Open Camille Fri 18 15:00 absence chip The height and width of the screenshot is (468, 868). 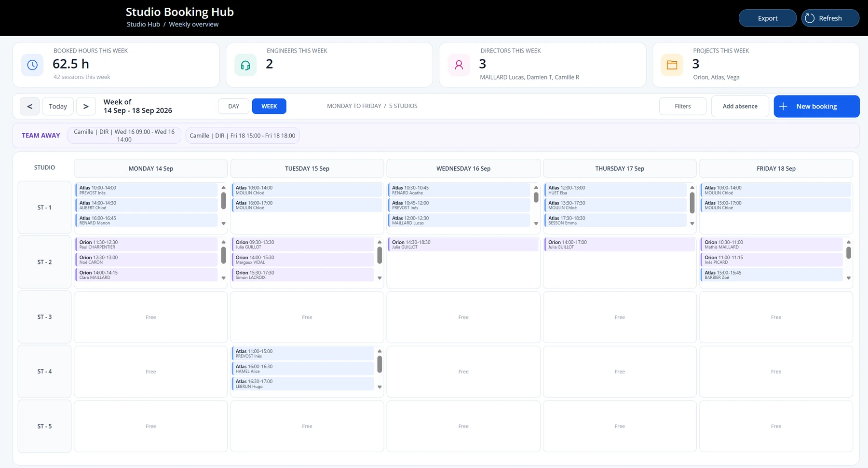click(x=243, y=136)
